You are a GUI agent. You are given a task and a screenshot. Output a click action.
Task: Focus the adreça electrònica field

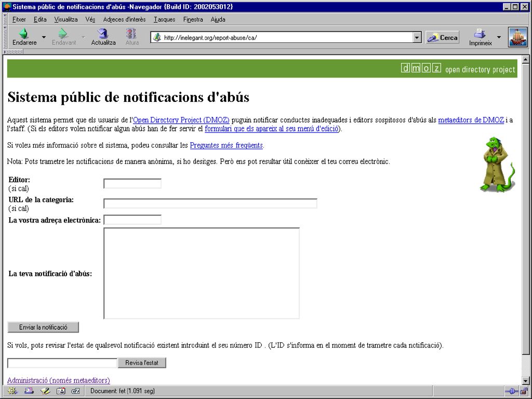[132, 220]
